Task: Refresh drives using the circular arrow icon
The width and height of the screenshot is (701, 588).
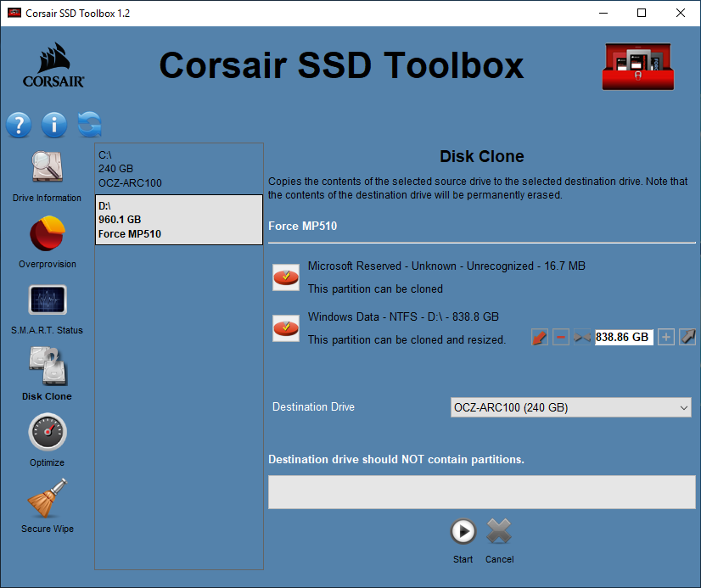Action: (x=88, y=125)
